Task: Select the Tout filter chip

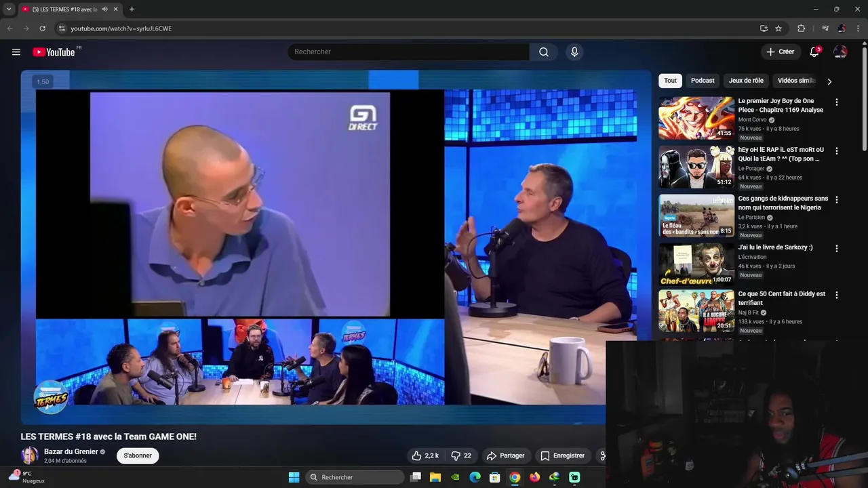Action: click(670, 81)
